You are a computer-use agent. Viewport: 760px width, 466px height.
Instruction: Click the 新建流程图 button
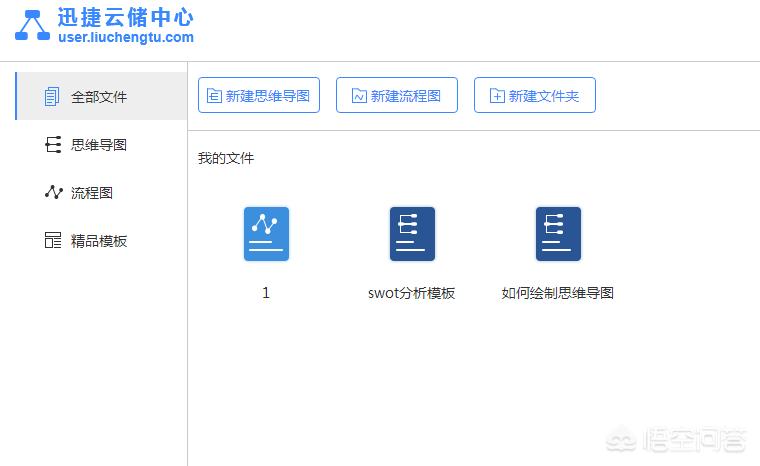click(397, 95)
